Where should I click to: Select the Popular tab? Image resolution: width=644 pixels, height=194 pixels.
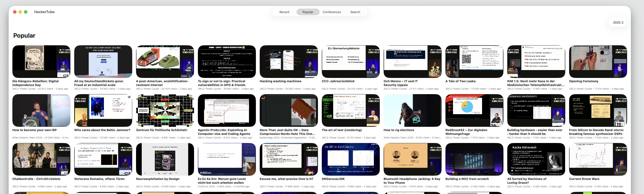[x=308, y=12]
